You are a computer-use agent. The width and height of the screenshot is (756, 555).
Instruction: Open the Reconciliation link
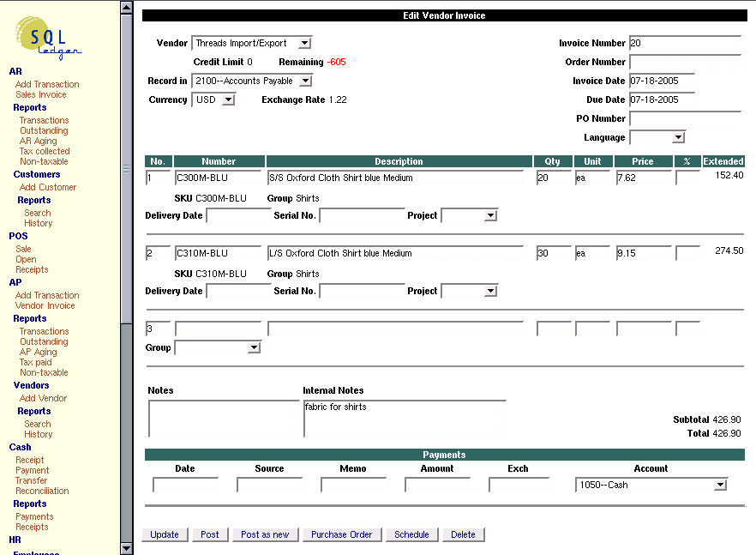(x=43, y=491)
